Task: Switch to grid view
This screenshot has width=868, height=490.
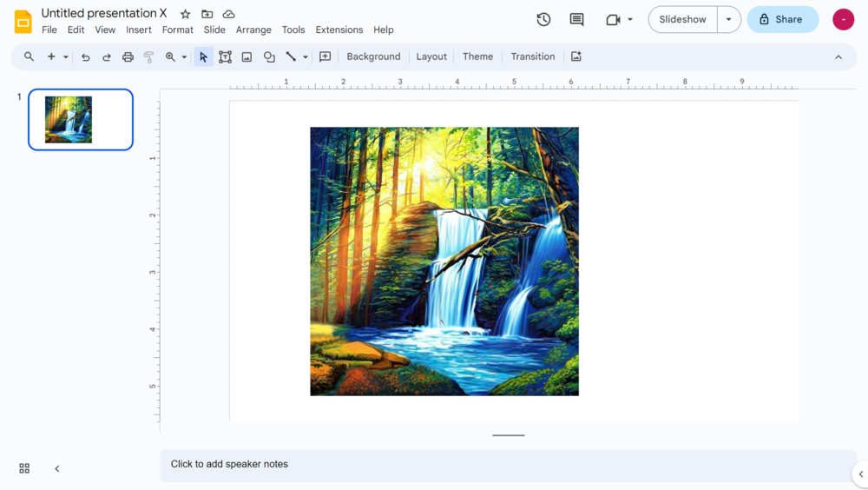Action: click(24, 468)
